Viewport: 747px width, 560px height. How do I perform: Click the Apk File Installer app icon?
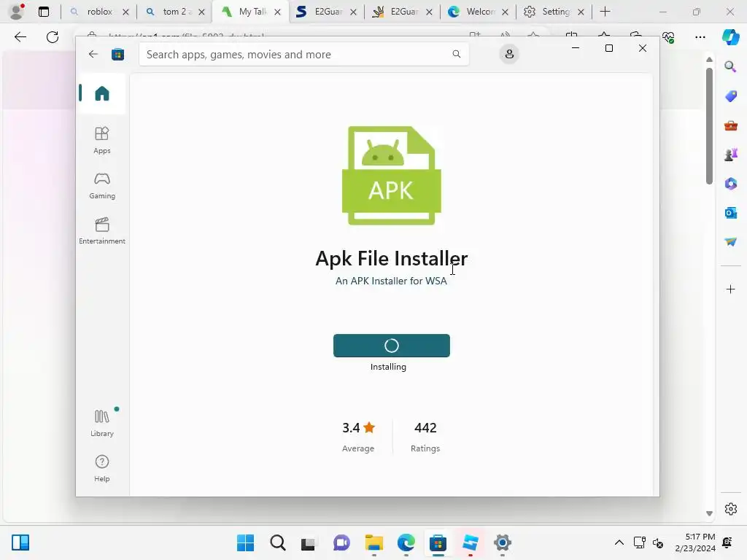pos(392,176)
